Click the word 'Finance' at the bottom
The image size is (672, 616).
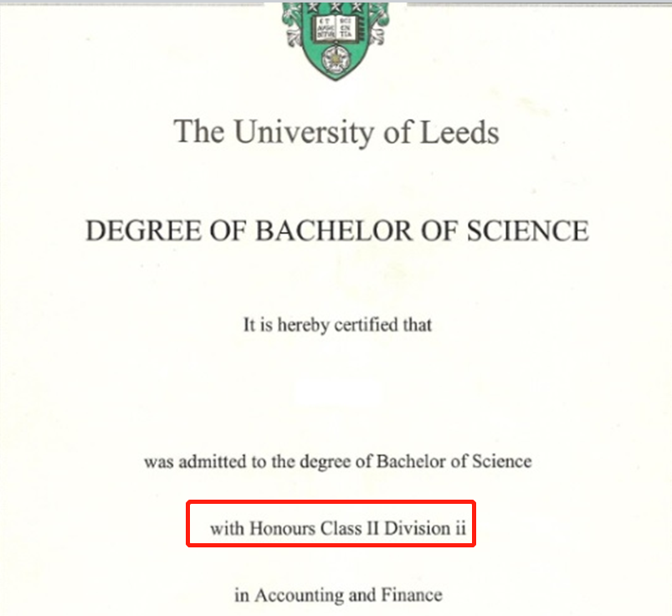click(411, 596)
